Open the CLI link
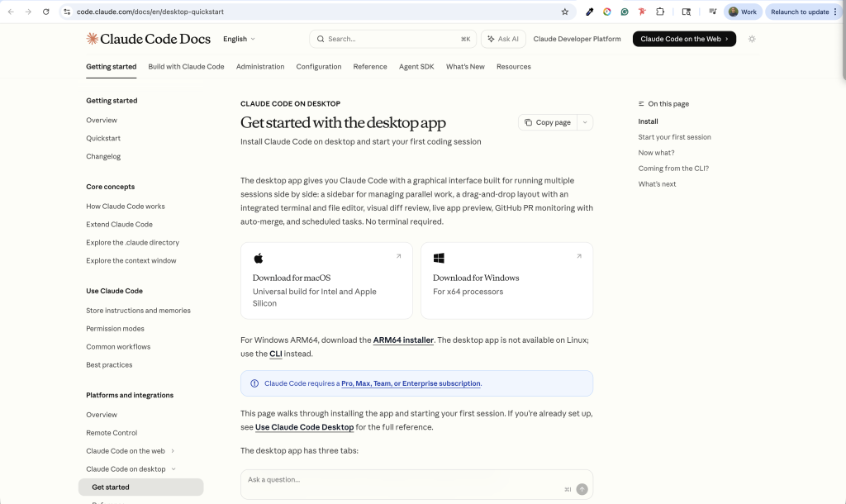Screen dimensions: 846x504 [x=276, y=354]
